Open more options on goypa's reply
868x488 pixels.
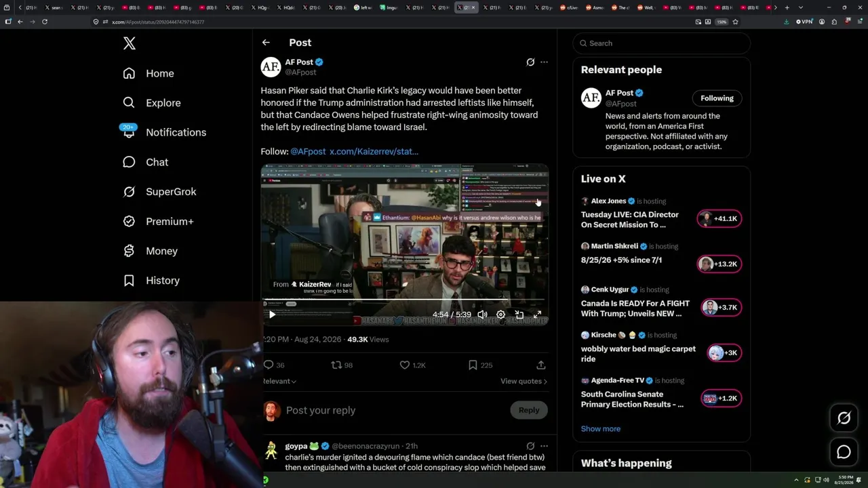tap(544, 446)
